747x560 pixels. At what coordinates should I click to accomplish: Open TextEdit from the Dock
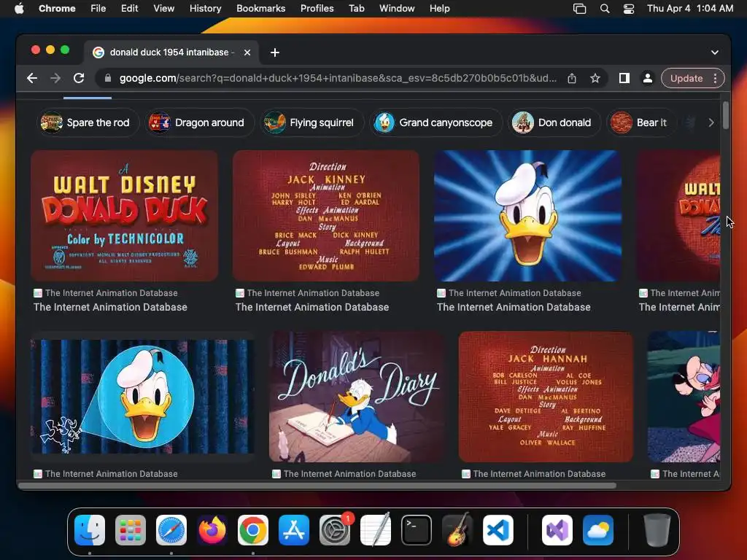coord(376,530)
